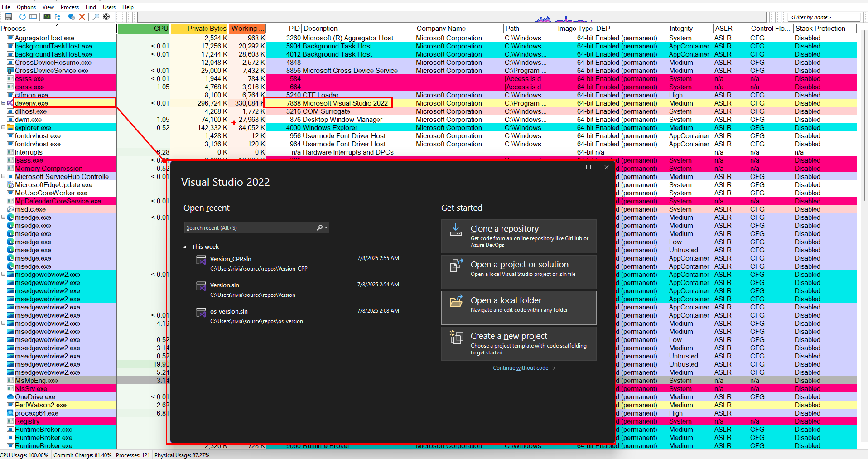Open the System Information graph icon
Image resolution: width=868 pixels, height=459 pixels.
pos(47,17)
